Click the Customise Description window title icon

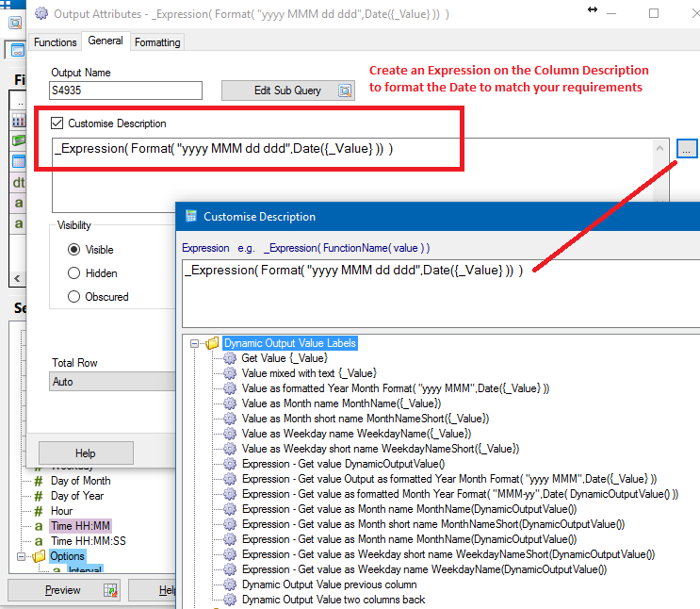coord(191,216)
